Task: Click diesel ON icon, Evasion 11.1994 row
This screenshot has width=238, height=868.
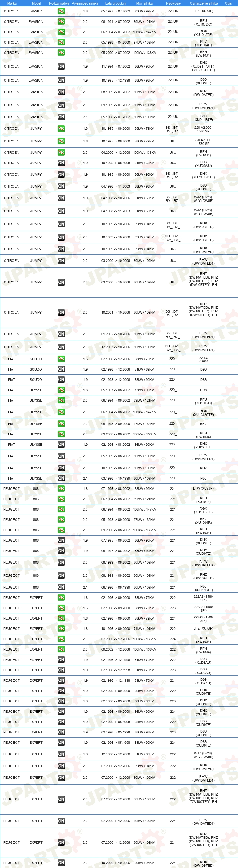Action: point(61,67)
